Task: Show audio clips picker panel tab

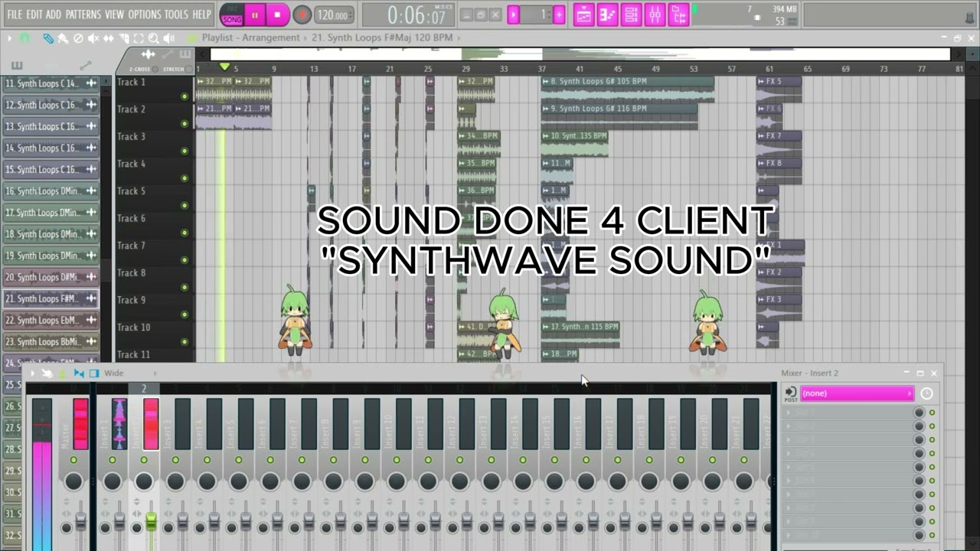Action: (x=148, y=54)
